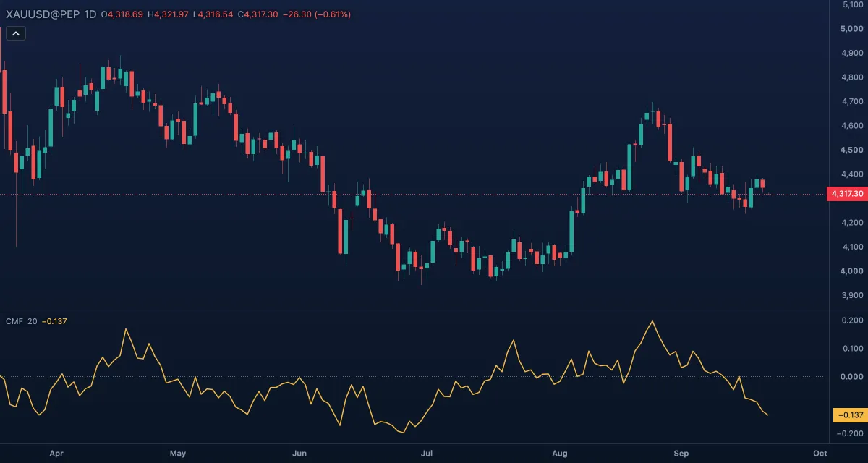The width and height of the screenshot is (868, 463).
Task: Click the XAUUSD@PEP symbol title
Action: pyautogui.click(x=43, y=14)
